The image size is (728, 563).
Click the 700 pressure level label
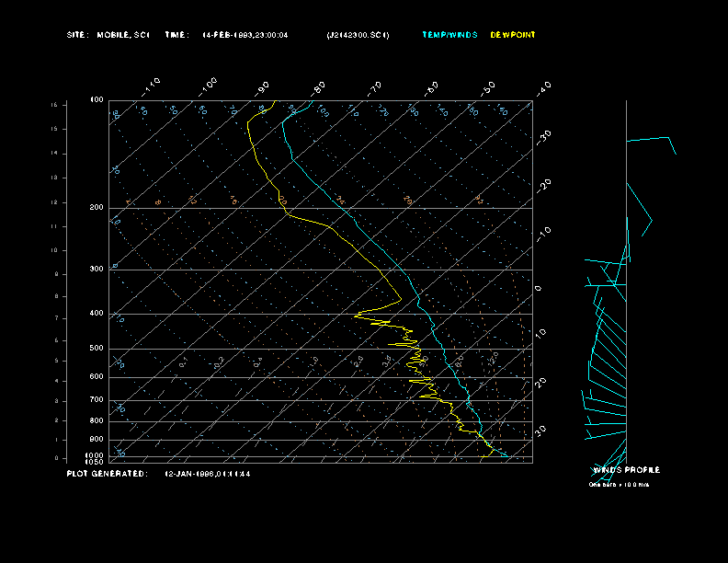coord(97,400)
